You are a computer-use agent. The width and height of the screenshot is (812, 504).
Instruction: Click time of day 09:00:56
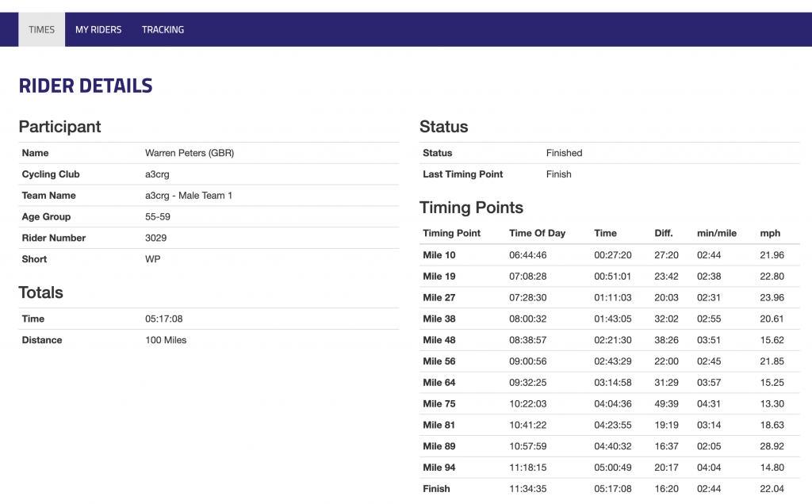tap(527, 361)
